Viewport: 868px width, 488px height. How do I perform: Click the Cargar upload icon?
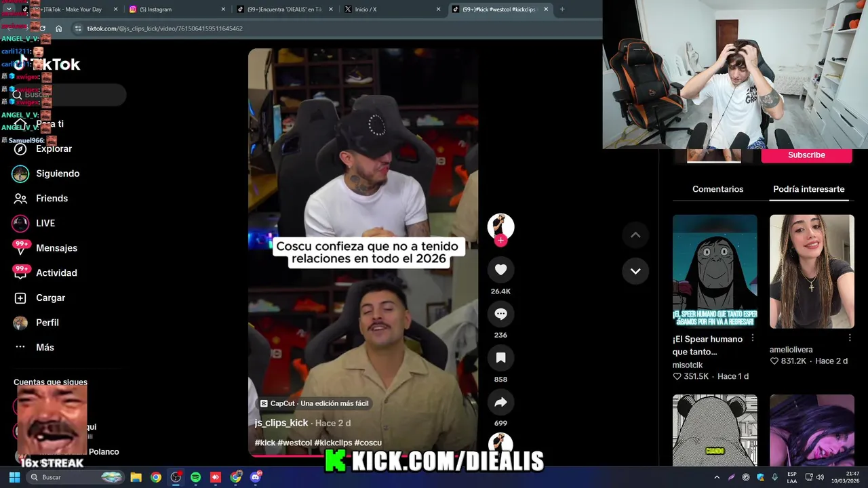pos(20,298)
